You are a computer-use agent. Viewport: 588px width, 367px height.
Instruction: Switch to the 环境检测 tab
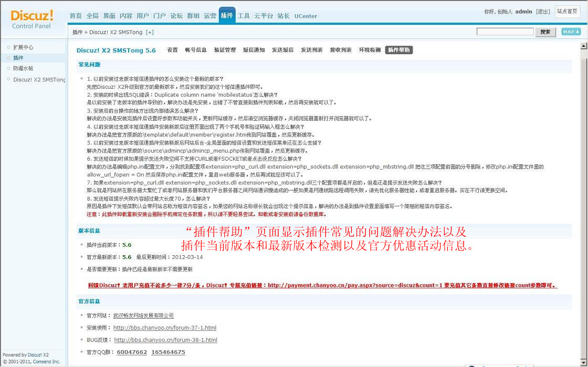(370, 50)
